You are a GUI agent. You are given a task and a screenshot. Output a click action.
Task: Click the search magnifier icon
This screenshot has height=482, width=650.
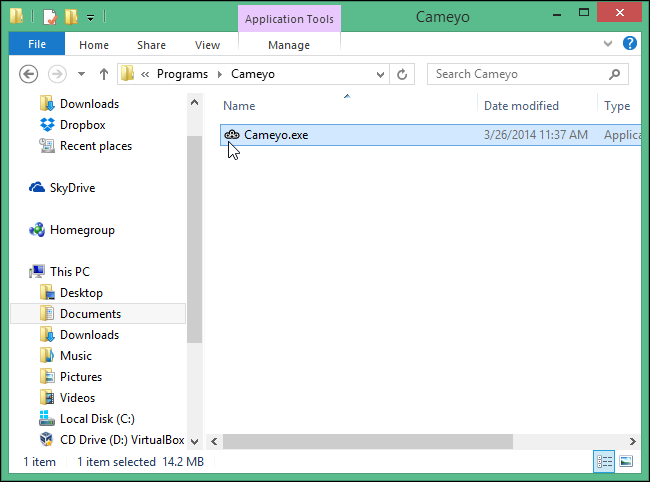coord(614,74)
